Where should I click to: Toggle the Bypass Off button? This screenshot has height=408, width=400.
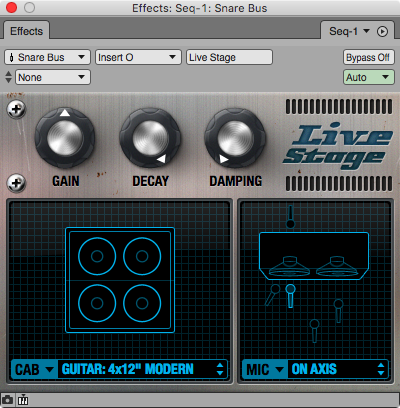369,57
